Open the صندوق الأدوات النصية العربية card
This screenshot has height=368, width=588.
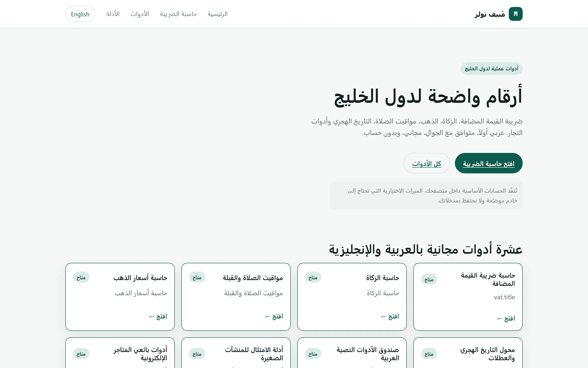pos(352,353)
